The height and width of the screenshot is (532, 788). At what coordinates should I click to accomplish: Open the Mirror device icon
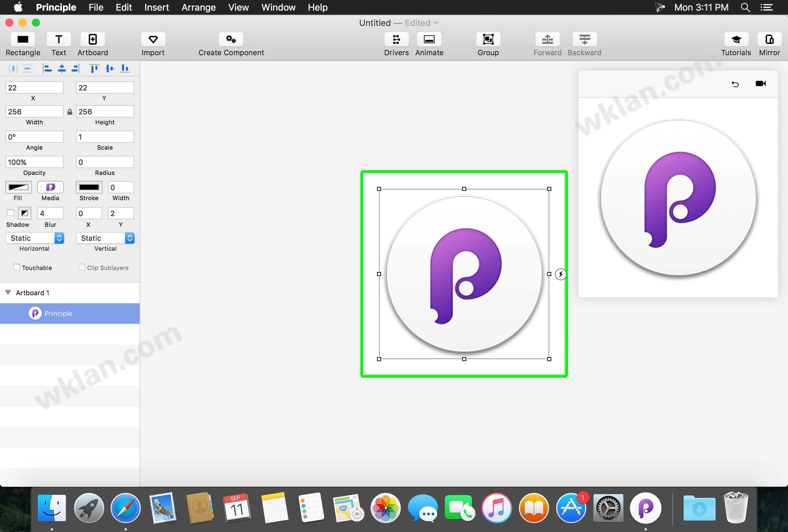pos(769,39)
